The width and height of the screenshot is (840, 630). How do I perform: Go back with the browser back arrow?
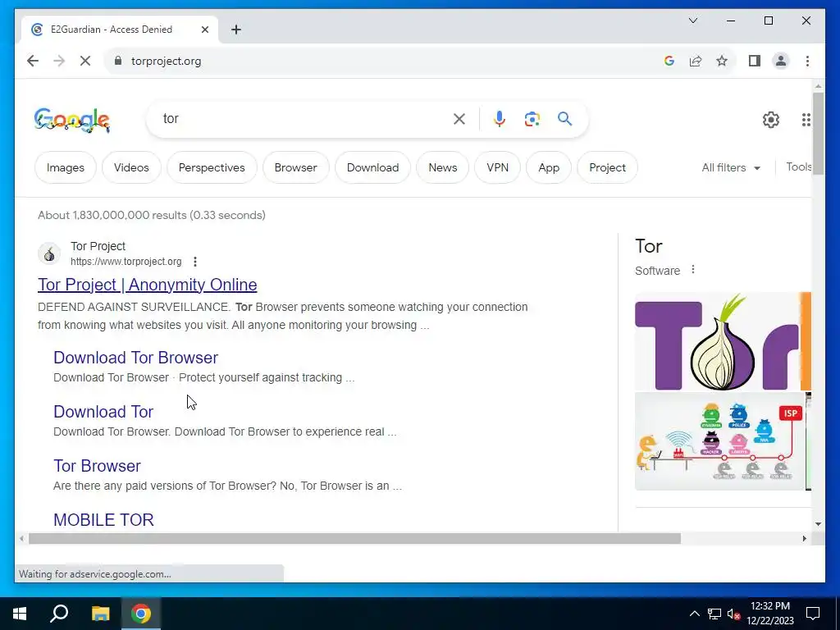pyautogui.click(x=33, y=61)
